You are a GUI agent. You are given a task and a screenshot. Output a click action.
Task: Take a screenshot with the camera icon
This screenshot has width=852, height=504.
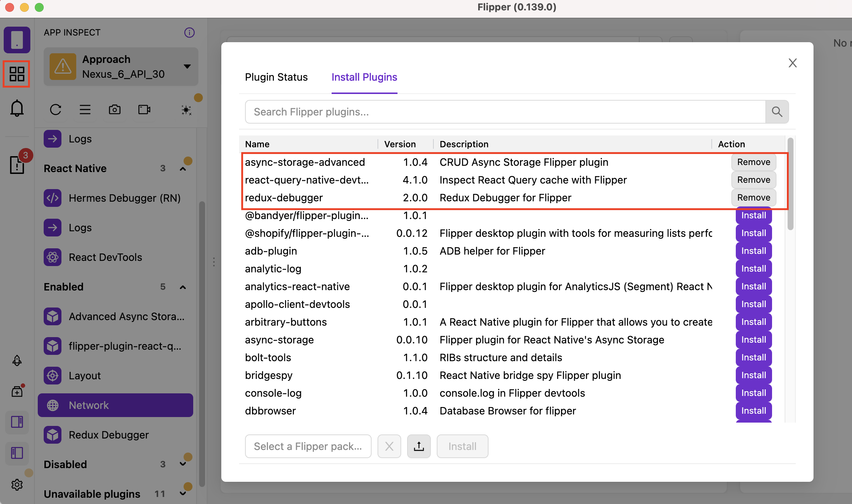click(115, 110)
